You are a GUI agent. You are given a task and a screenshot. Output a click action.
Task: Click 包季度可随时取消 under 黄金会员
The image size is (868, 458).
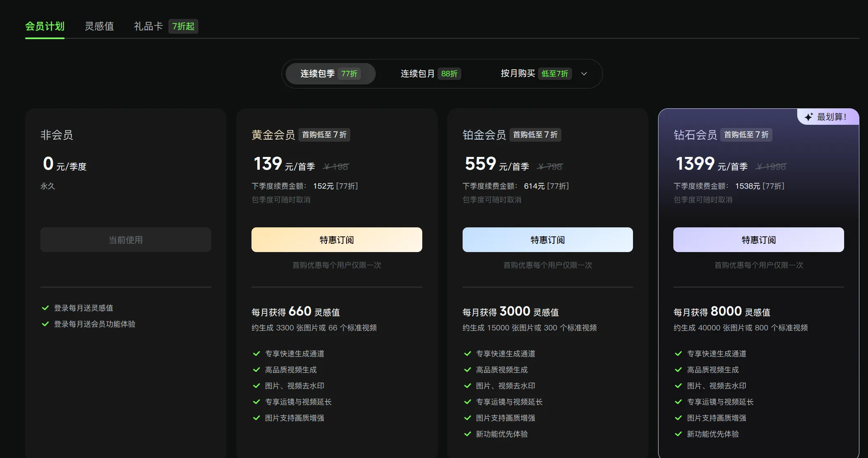[x=281, y=200]
